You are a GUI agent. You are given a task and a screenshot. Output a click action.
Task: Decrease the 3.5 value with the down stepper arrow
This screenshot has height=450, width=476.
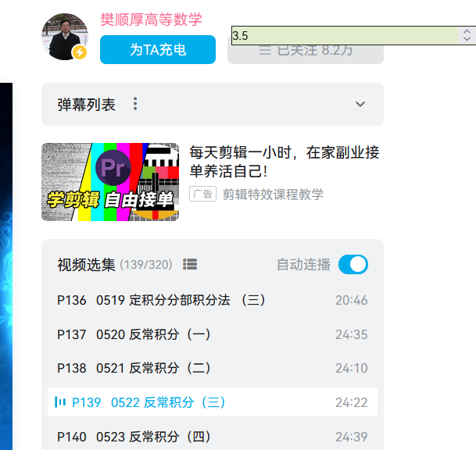click(467, 39)
